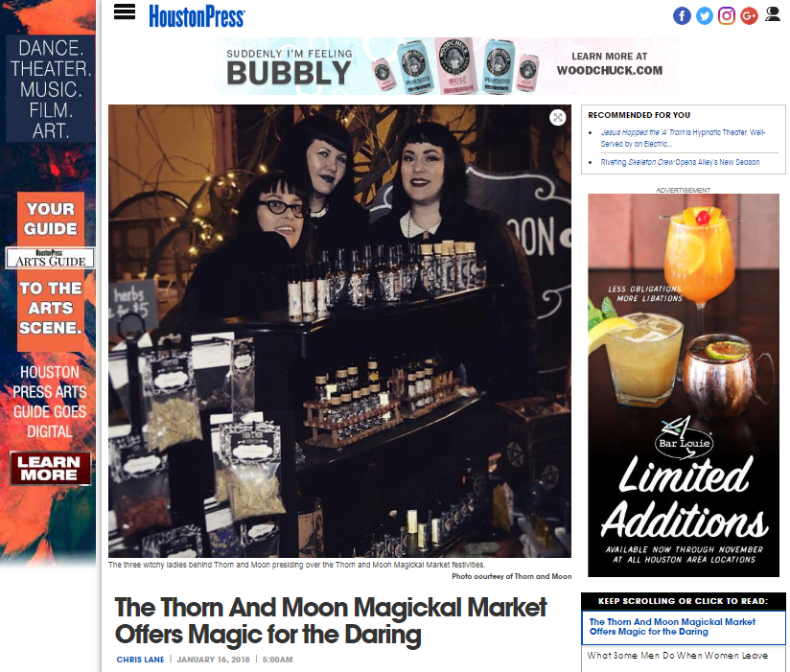Select Thorn And Moon Magickal Market sidebar item
This screenshot has width=790, height=672.
(x=684, y=627)
